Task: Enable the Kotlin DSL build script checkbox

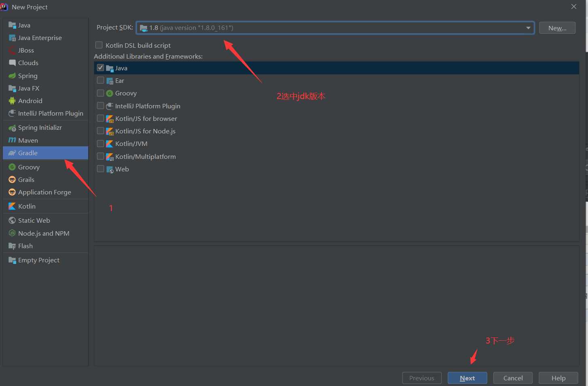Action: tap(99, 45)
